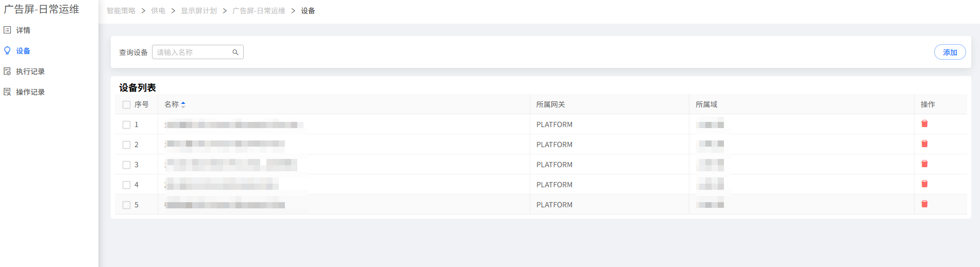Go to 智能策略 breadcrumb

point(121,11)
